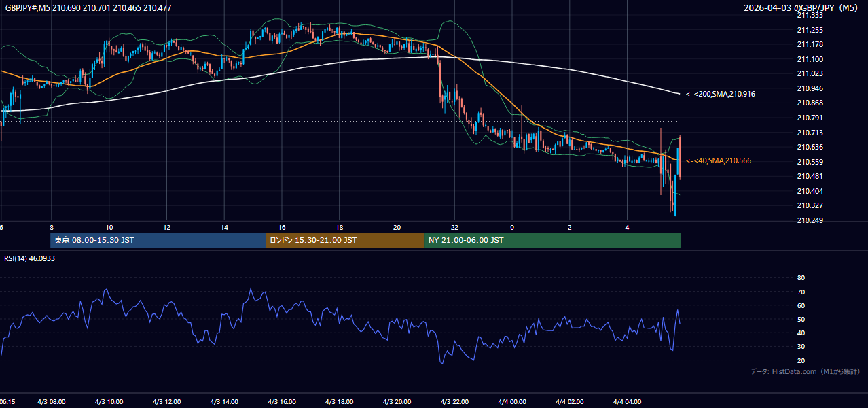Click RSI level 20 on the scale
The width and height of the screenshot is (868, 408).
tap(801, 360)
